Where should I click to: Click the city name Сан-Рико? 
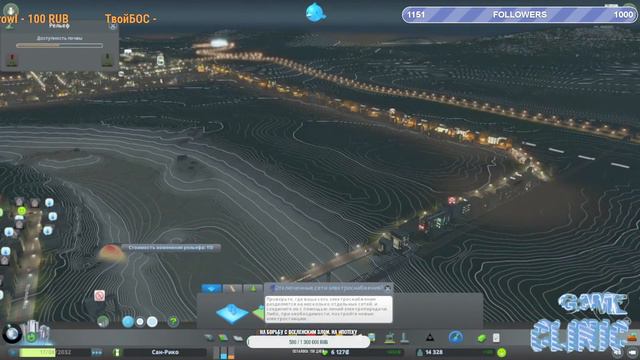tap(165, 352)
